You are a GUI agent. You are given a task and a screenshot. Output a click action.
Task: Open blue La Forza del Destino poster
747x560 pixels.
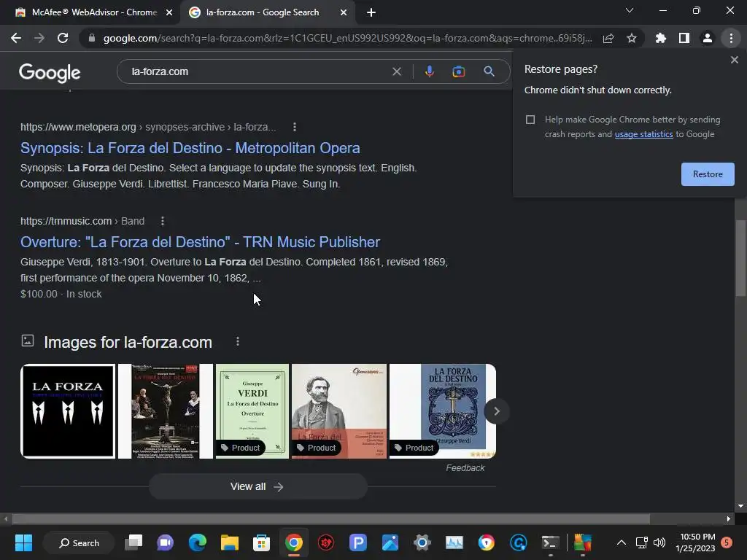pos(443,411)
